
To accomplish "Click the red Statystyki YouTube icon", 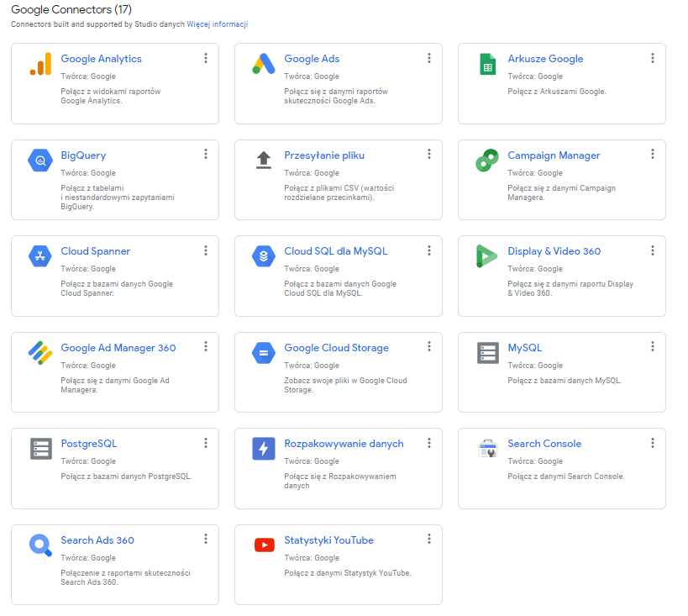I will (264, 545).
